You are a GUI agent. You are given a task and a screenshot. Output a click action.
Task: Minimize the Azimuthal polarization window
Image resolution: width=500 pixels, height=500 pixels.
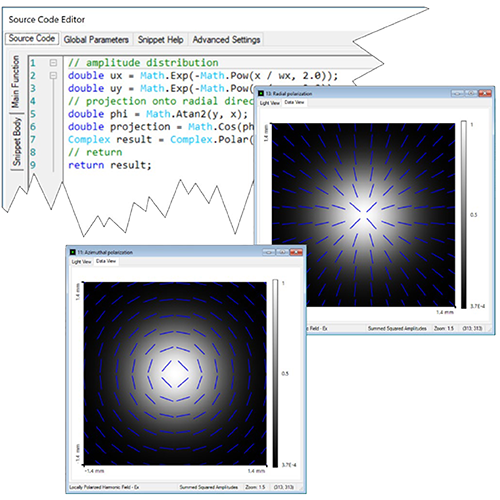pos(269,252)
